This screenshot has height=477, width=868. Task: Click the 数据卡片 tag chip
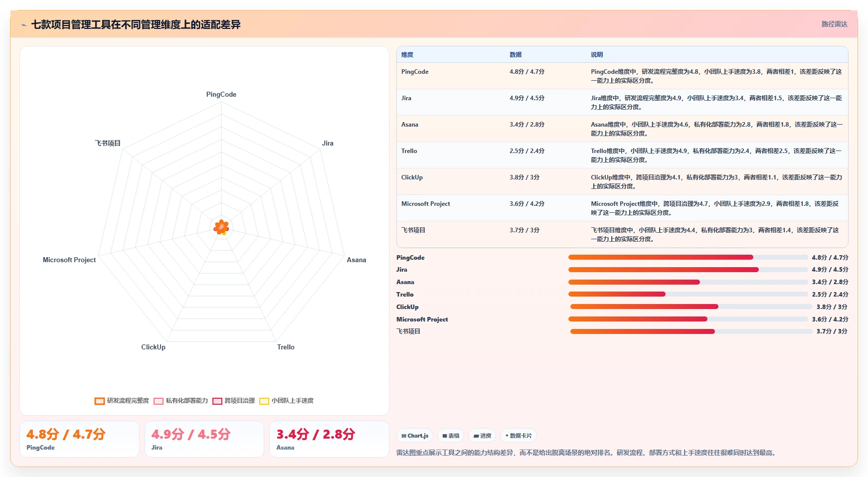click(519, 436)
